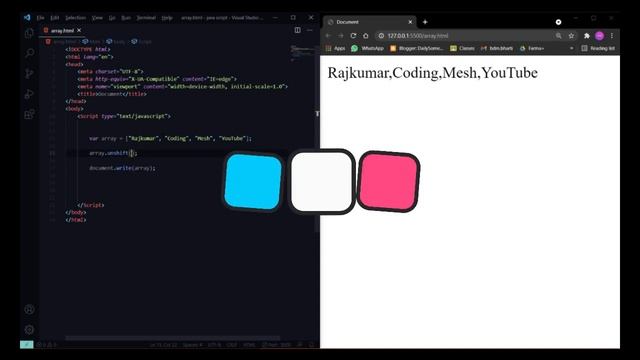Open the Go menu

tap(112, 18)
